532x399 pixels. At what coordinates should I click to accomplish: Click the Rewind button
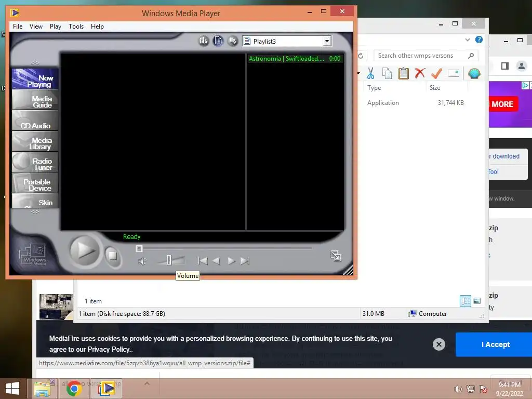point(216,261)
